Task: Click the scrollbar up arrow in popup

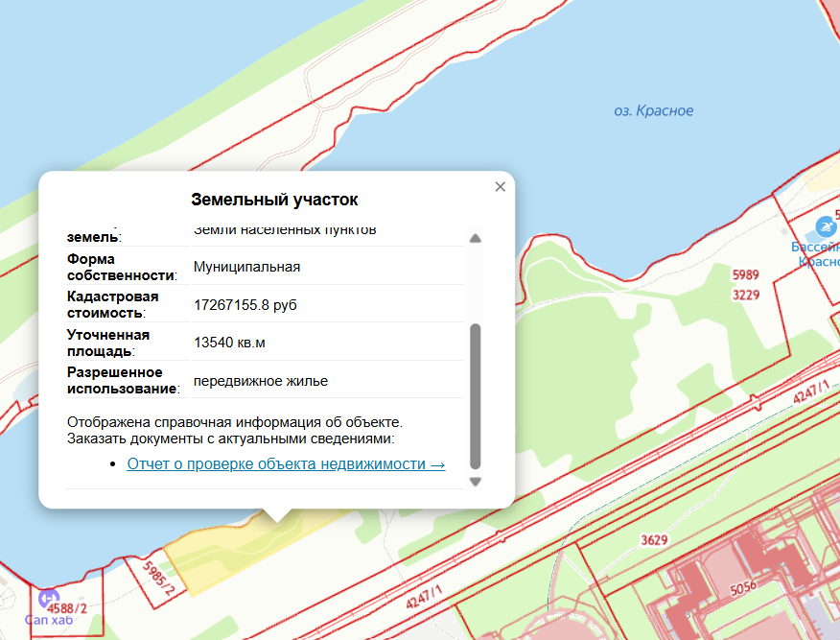Action: click(x=476, y=239)
